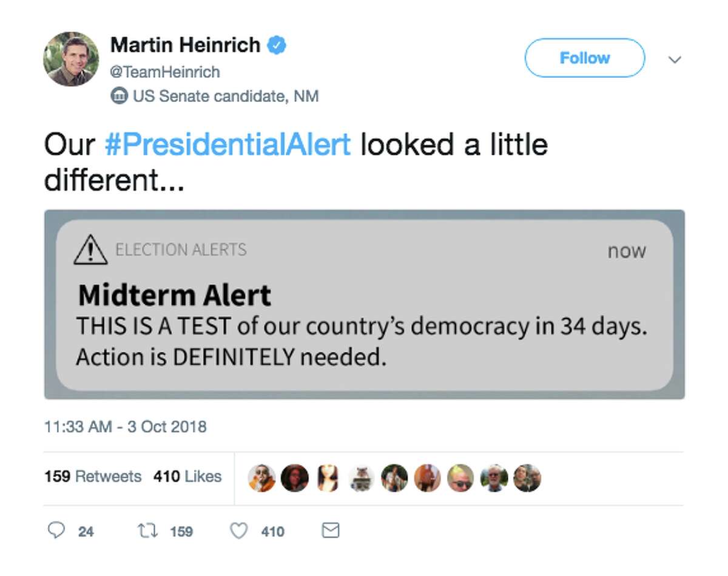Click the government building icon next to candidate label
The image size is (728, 576).
pyautogui.click(x=119, y=95)
